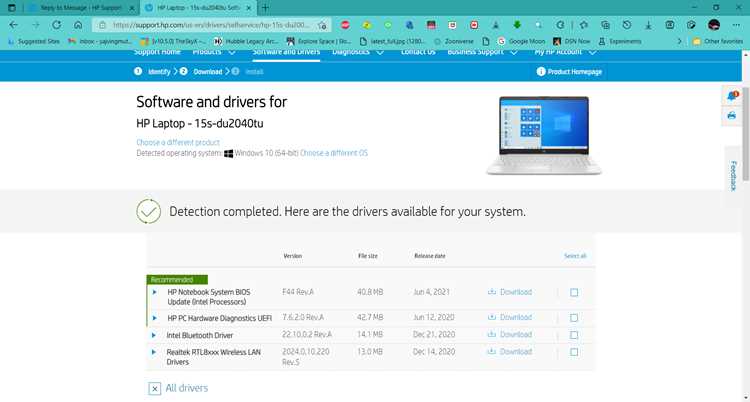Viewport: 750px width, 402px height.
Task: Expand the Intel Bluetooth Driver row
Action: [154, 335]
